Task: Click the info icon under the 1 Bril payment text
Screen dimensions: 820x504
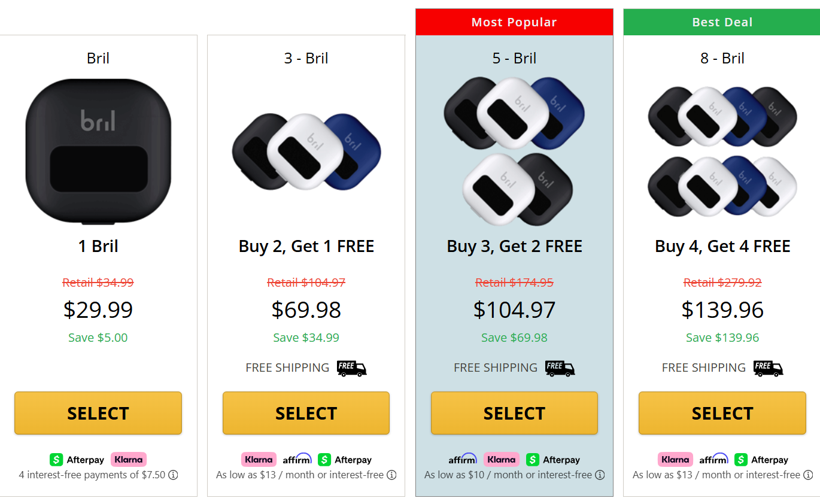Action: (x=173, y=475)
